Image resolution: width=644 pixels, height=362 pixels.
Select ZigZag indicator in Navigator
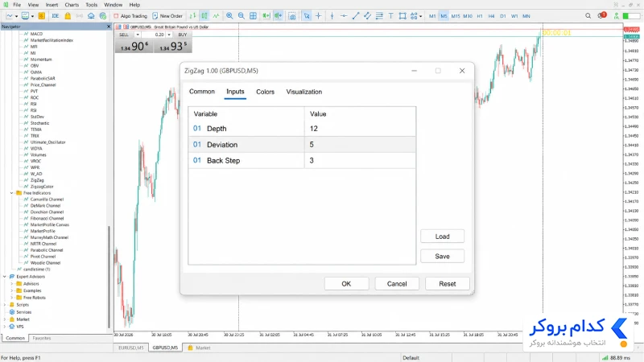coord(36,180)
